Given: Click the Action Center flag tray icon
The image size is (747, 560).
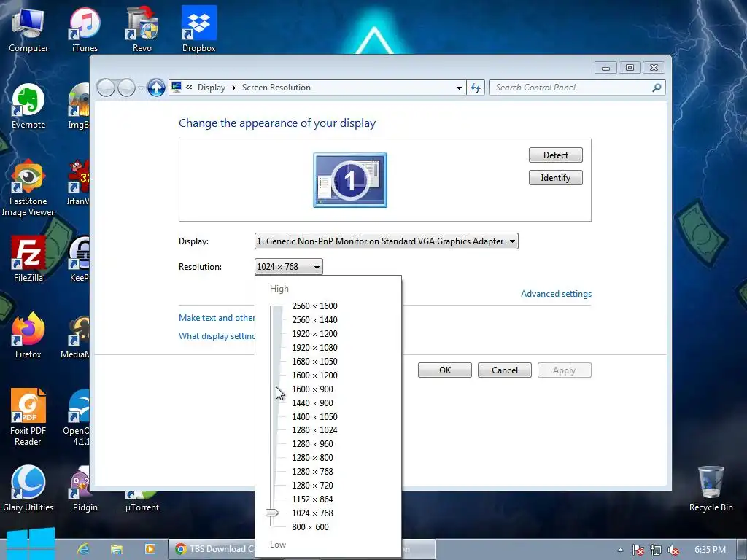Looking at the screenshot, I should pyautogui.click(x=638, y=550).
